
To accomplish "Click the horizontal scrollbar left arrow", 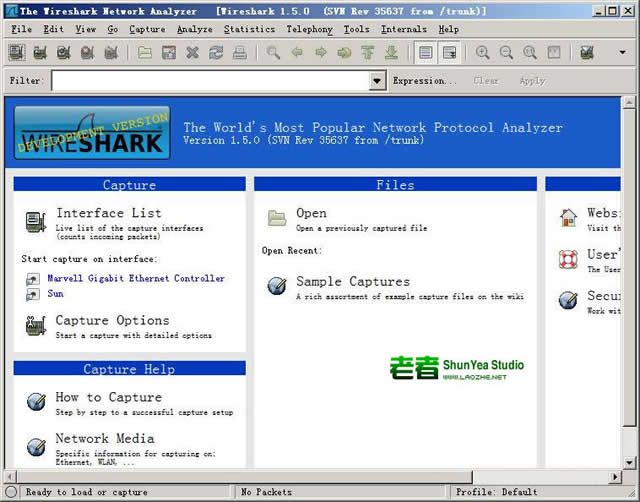I will pyautogui.click(x=10, y=476).
